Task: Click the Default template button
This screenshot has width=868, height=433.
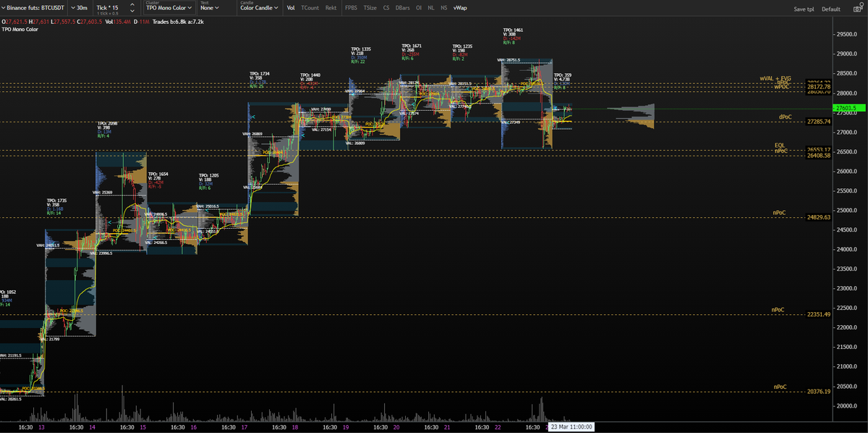Action: pyautogui.click(x=831, y=9)
